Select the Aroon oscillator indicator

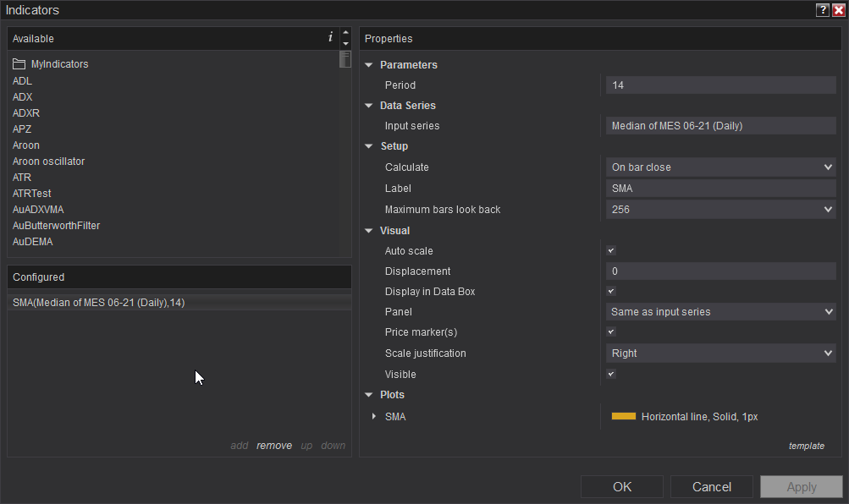[x=48, y=162]
